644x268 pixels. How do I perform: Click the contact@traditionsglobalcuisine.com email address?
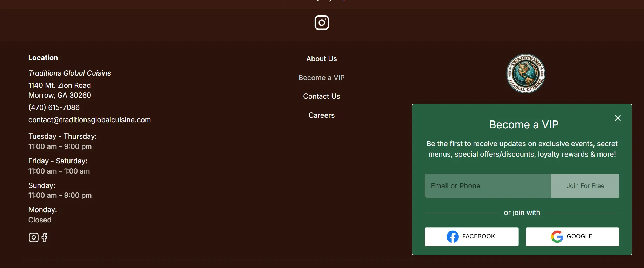point(89,120)
